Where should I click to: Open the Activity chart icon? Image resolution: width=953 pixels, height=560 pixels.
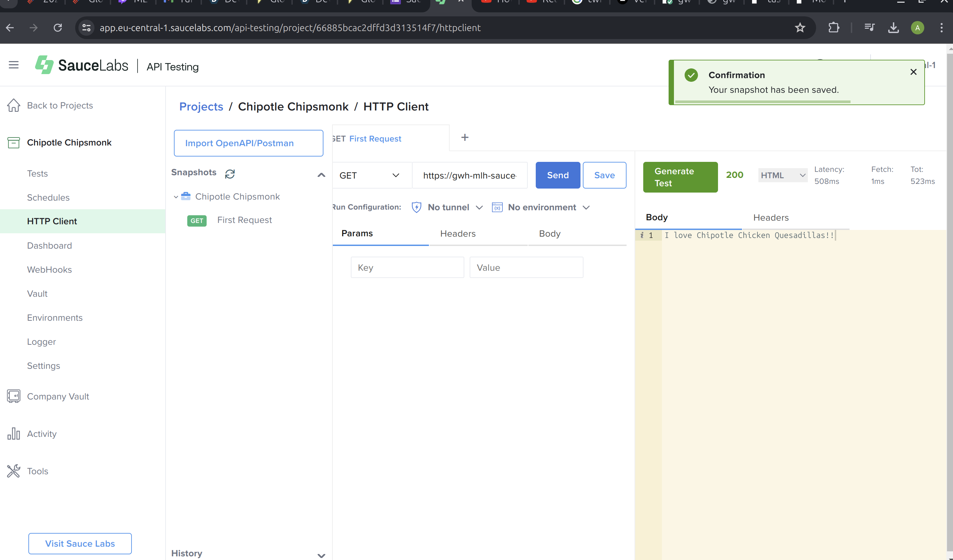(x=14, y=434)
